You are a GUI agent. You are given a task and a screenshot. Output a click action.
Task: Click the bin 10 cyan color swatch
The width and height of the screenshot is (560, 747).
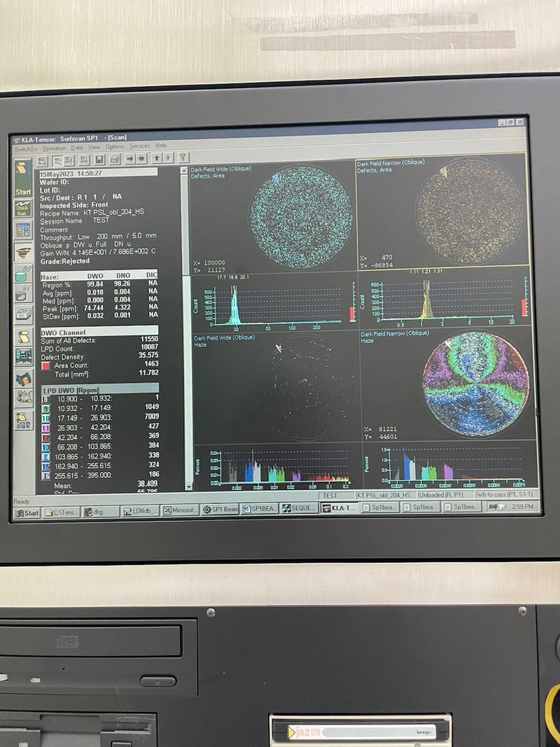coord(45,418)
